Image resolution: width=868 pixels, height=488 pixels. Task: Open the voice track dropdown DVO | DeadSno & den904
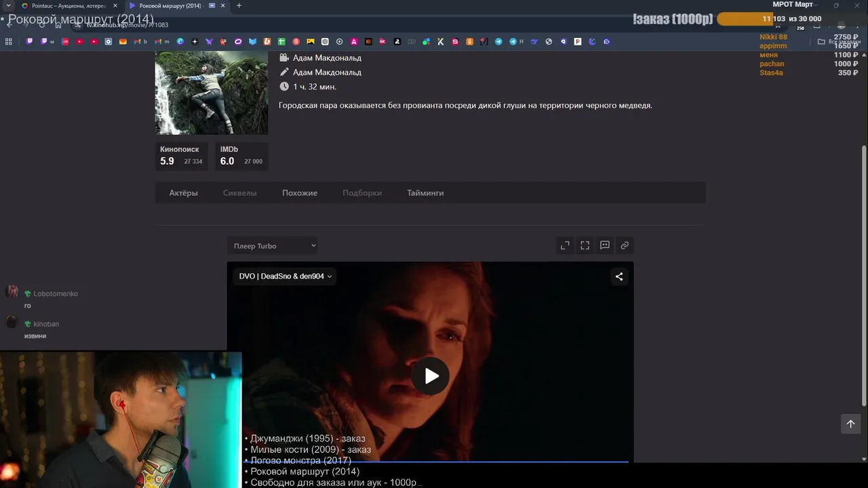285,277
